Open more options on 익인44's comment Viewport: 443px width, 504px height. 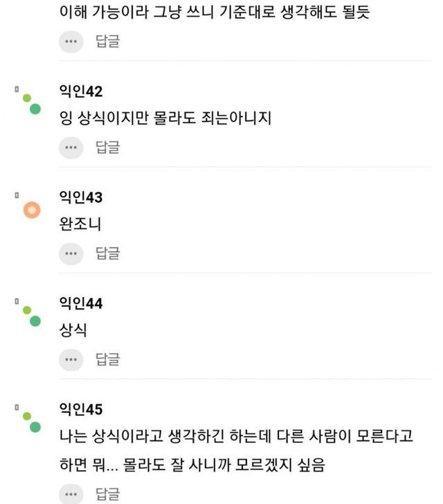pyautogui.click(x=71, y=359)
